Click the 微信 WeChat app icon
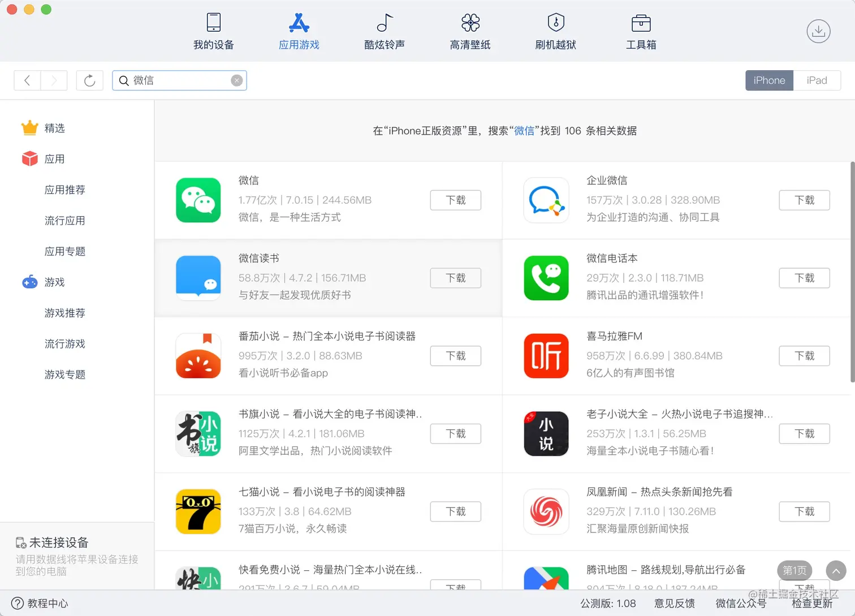The height and width of the screenshot is (616, 855). pos(198,200)
